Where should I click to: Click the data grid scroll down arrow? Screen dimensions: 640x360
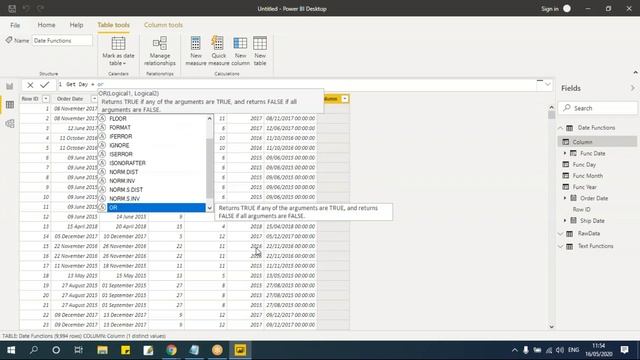[x=551, y=327]
